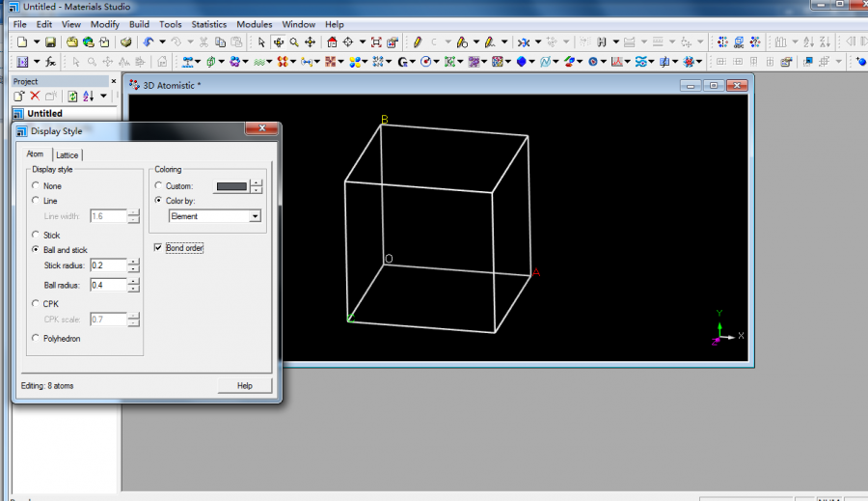This screenshot has height=501, width=868.
Task: Click the Custom color swatch
Action: pyautogui.click(x=231, y=186)
